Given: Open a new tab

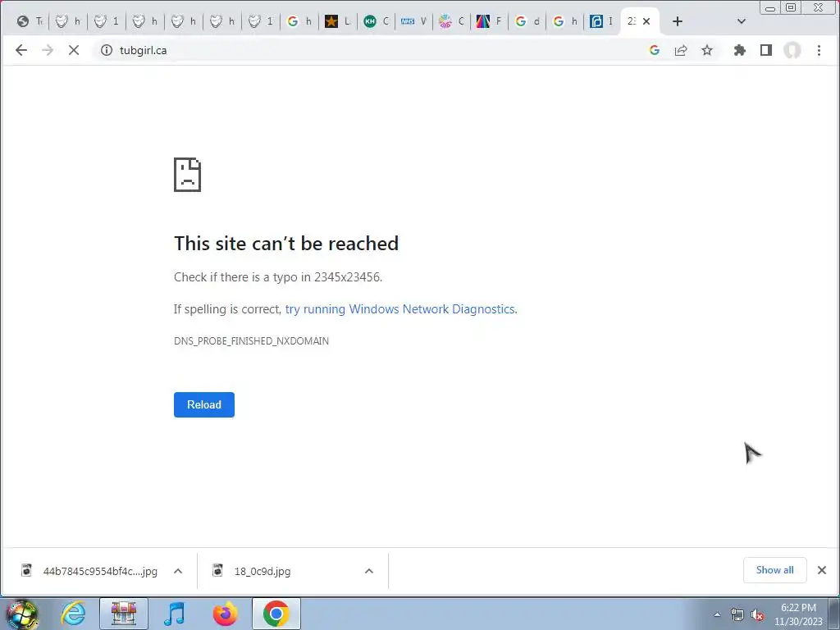Looking at the screenshot, I should pos(677,21).
